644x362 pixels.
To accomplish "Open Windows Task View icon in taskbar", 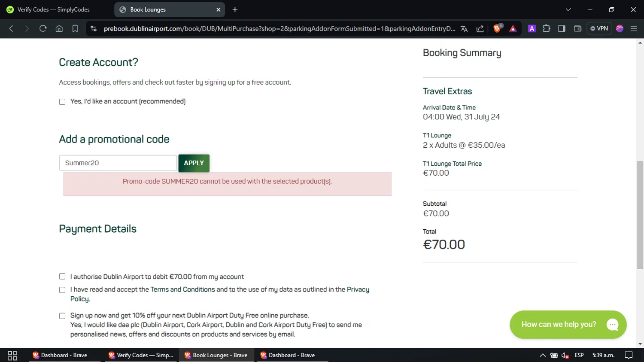I will [x=12, y=356].
